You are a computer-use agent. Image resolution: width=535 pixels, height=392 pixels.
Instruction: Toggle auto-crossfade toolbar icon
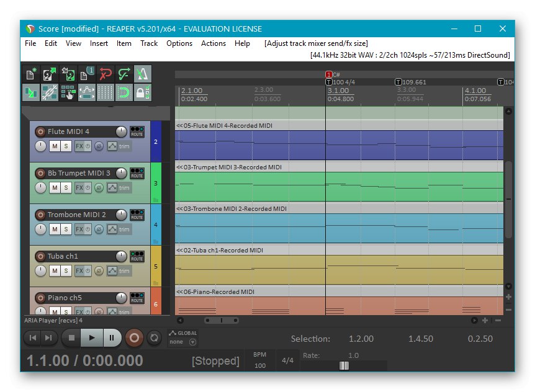pyautogui.click(x=31, y=92)
